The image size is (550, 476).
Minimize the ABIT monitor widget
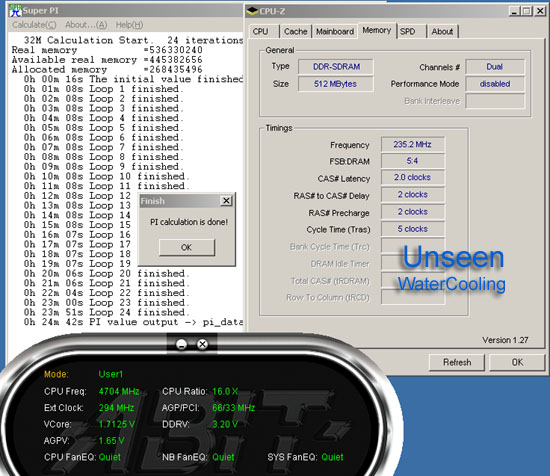tap(181, 344)
